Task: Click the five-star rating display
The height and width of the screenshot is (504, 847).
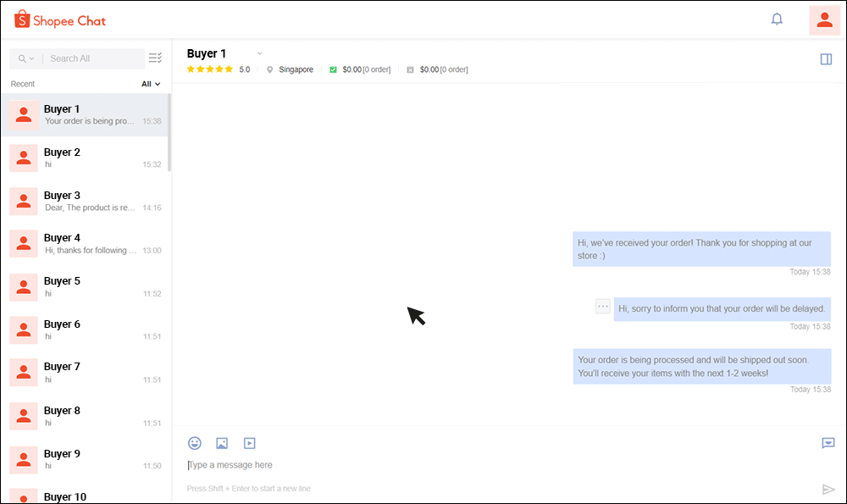Action: tap(210, 69)
